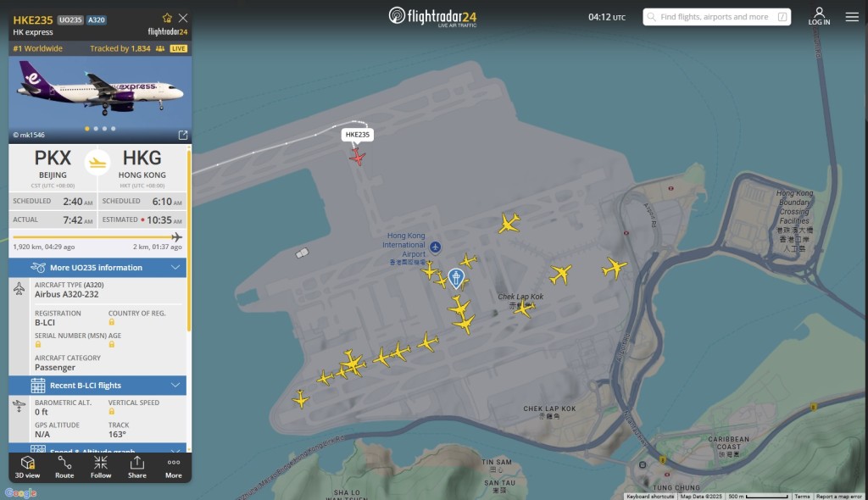868x500 pixels.
Task: Select the third photo carousel dot
Action: 104,129
